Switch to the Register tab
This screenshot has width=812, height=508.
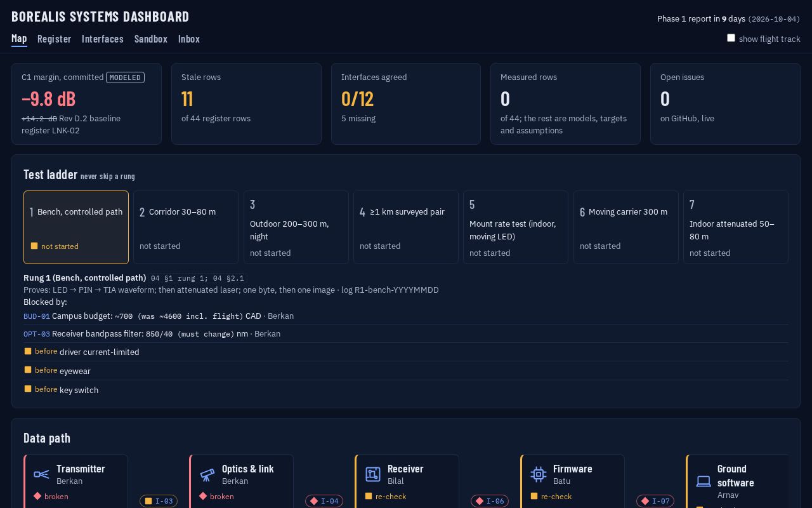pyautogui.click(x=54, y=39)
